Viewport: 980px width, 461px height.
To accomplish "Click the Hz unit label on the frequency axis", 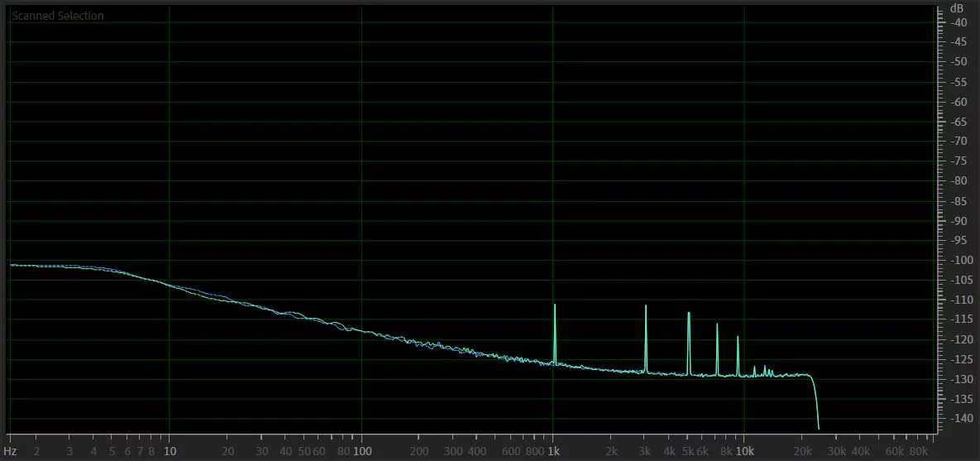I will [9, 451].
